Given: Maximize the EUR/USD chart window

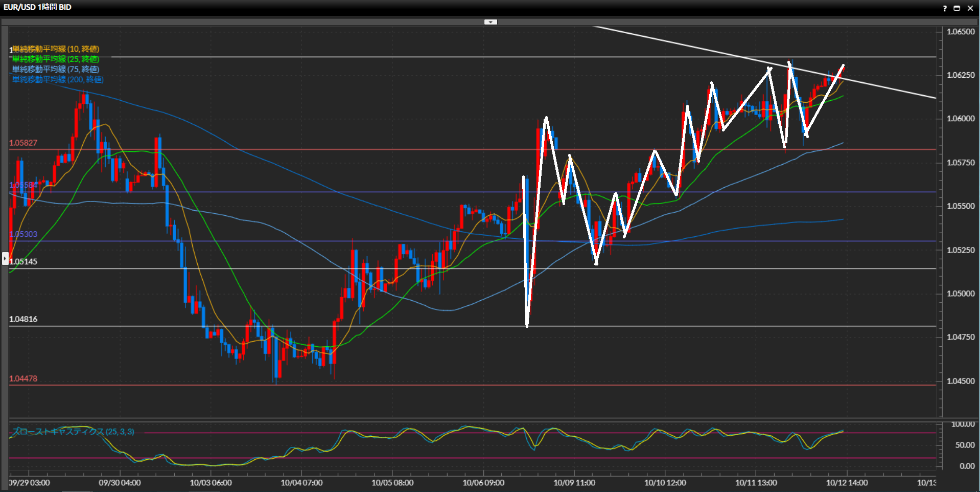Looking at the screenshot, I should click(957, 8).
